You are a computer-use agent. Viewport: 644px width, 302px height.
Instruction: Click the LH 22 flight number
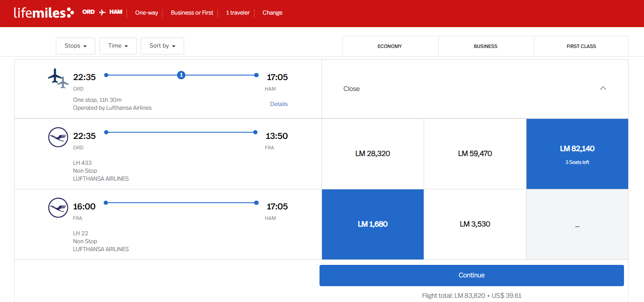click(81, 233)
